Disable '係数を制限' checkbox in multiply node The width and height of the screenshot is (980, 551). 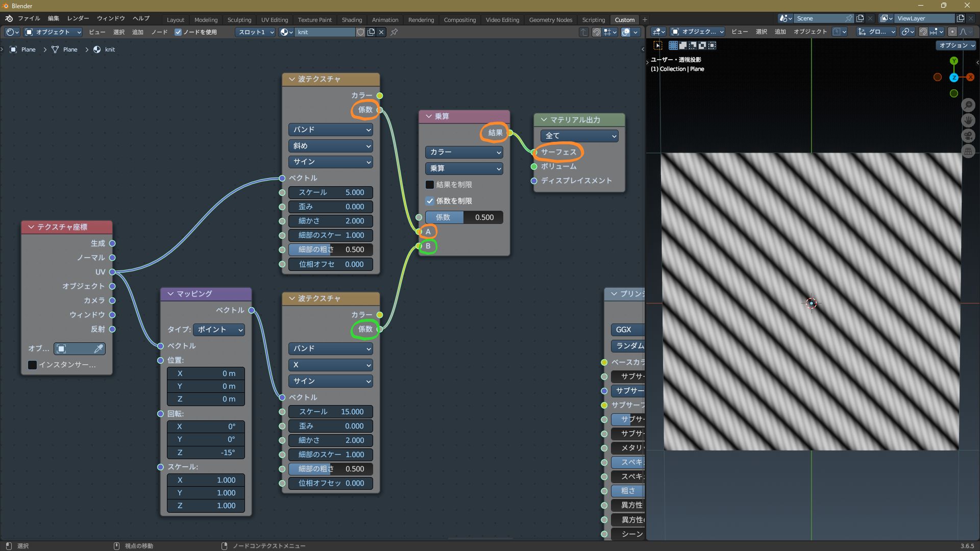click(430, 201)
